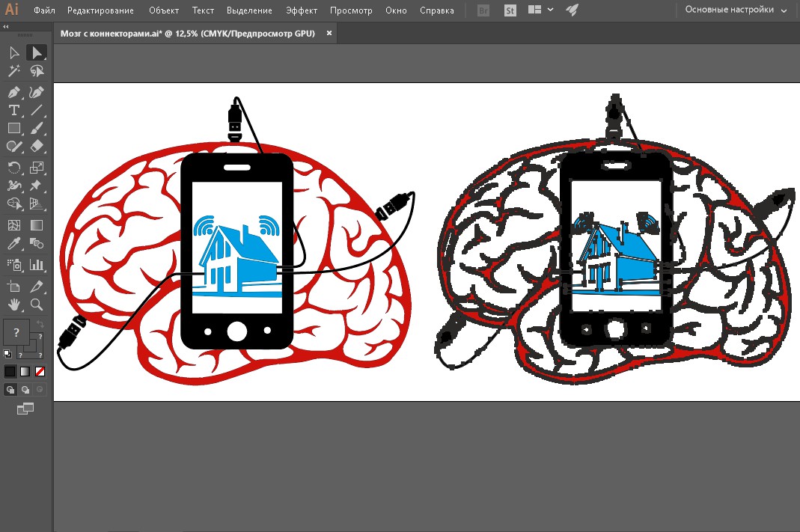Open the Выделение menu

pyautogui.click(x=249, y=10)
